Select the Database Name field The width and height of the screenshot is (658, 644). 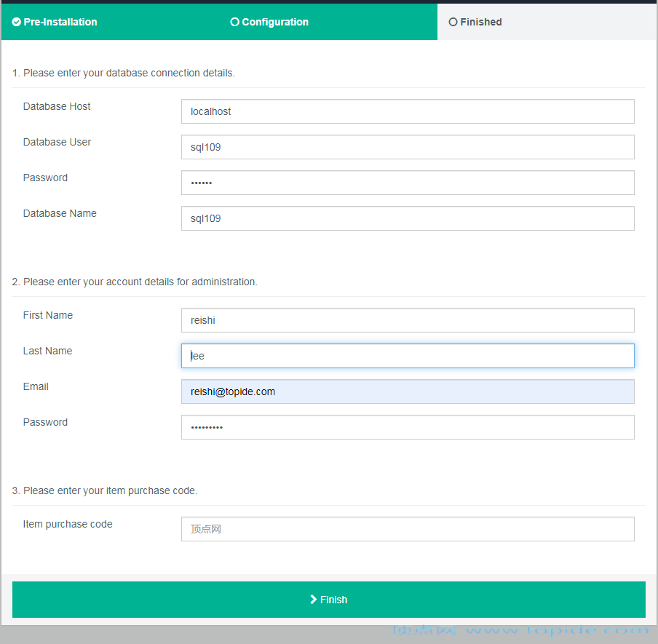(x=408, y=218)
